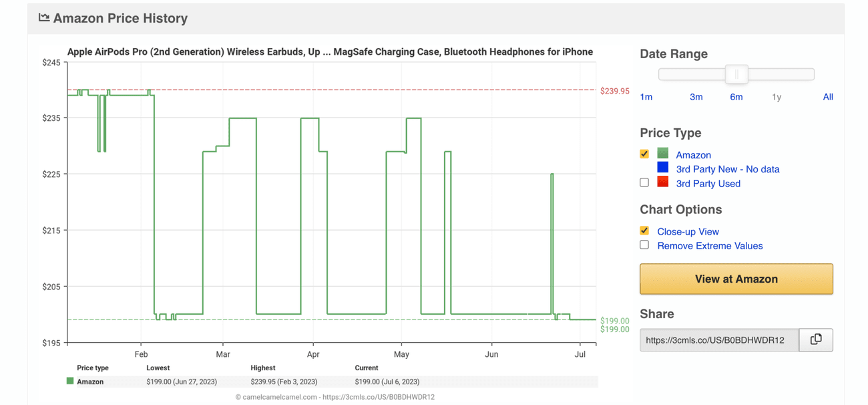Switch to the 6m date range
868x405 pixels.
pos(736,97)
